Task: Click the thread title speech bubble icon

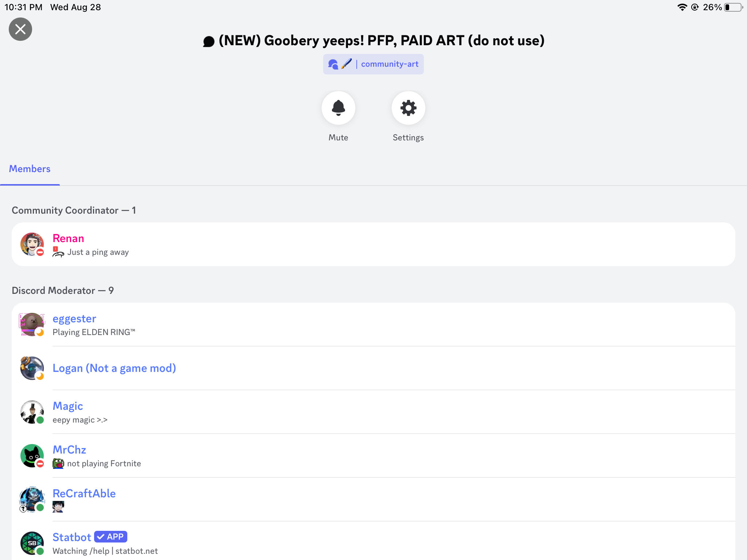Action: point(209,41)
